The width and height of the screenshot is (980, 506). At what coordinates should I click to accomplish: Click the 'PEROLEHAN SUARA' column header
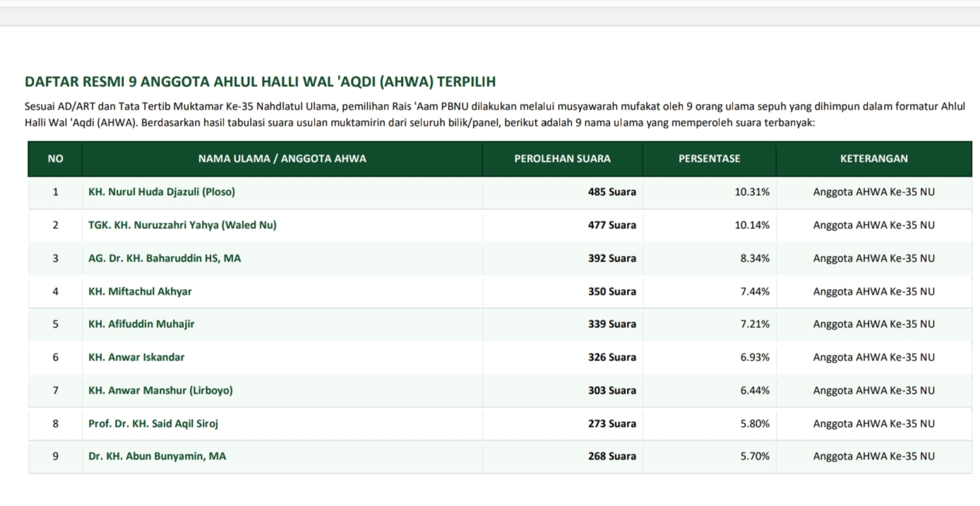563,159
